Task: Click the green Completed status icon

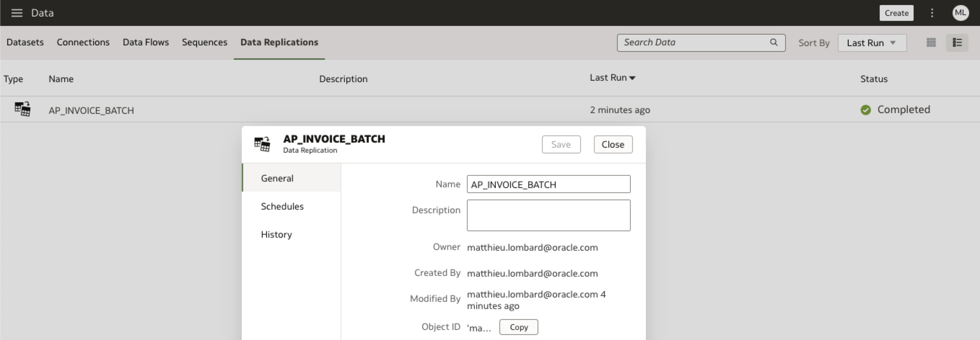Action: pyautogui.click(x=866, y=110)
